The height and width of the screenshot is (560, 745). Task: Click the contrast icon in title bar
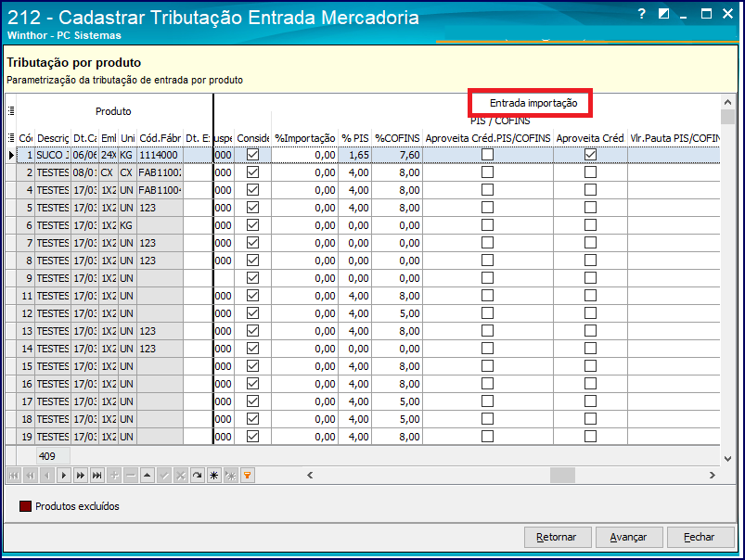click(663, 14)
